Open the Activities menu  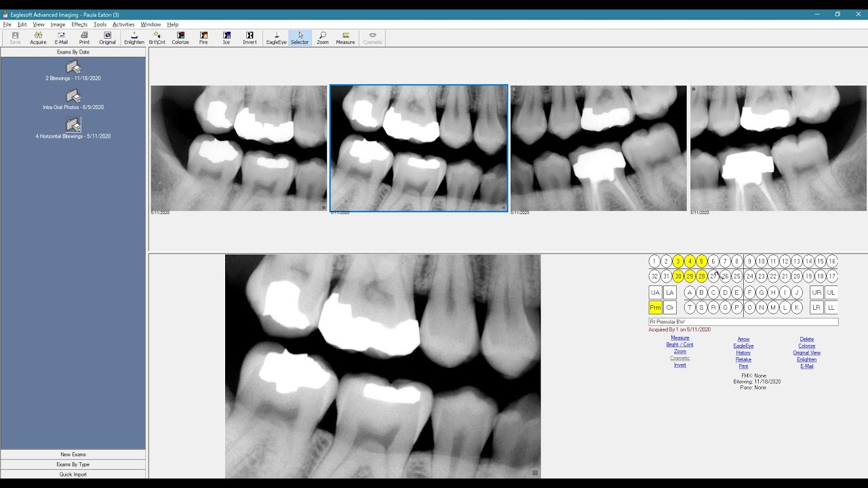click(123, 24)
